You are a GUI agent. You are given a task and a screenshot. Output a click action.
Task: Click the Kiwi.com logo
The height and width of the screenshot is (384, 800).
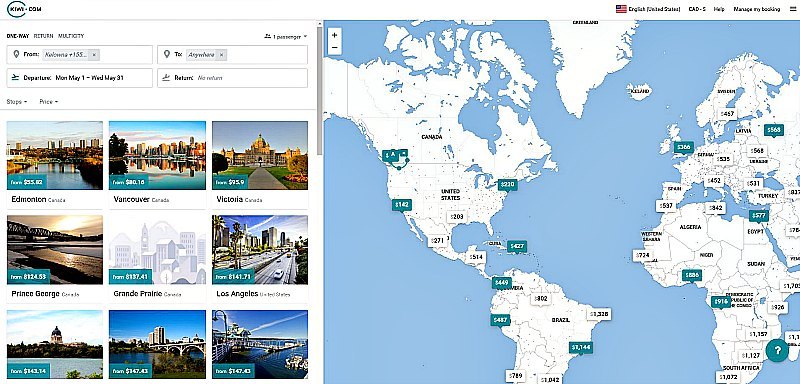pos(24,9)
